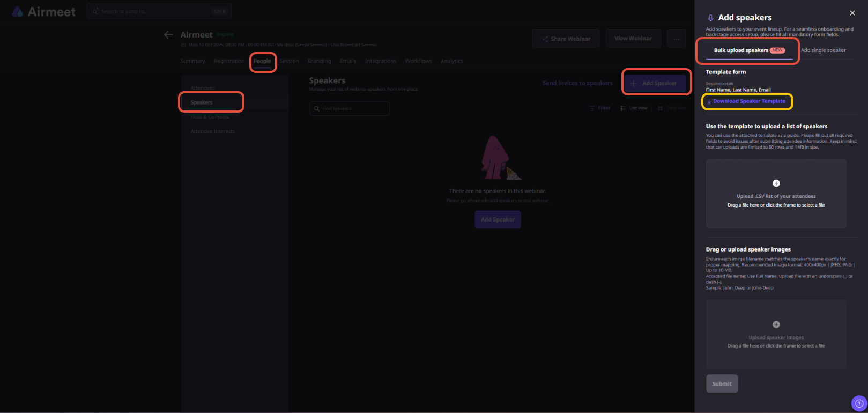Select the People tab
Image resolution: width=868 pixels, height=413 pixels.
[262, 61]
